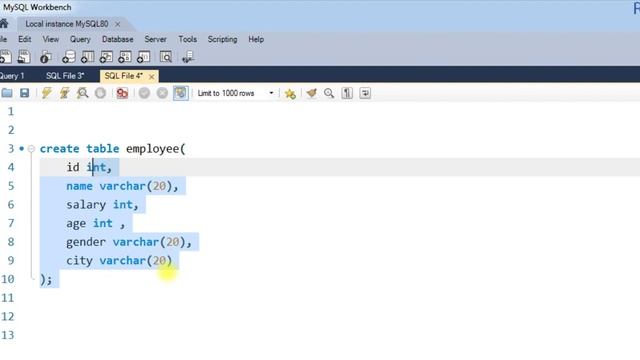This screenshot has height=360, width=640.
Task: Save the script to a file
Action: pos(24,93)
